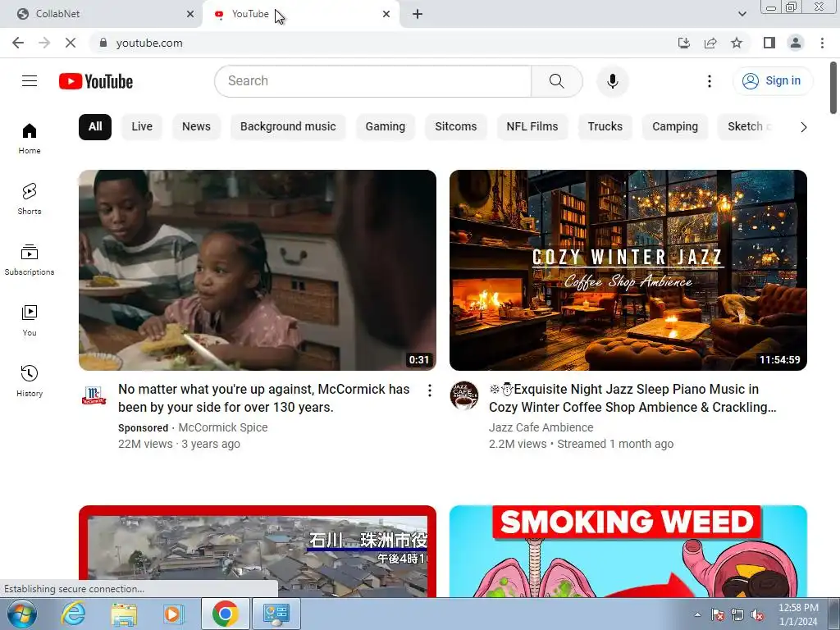This screenshot has width=840, height=630.
Task: Select Background music filter chip
Action: point(288,127)
